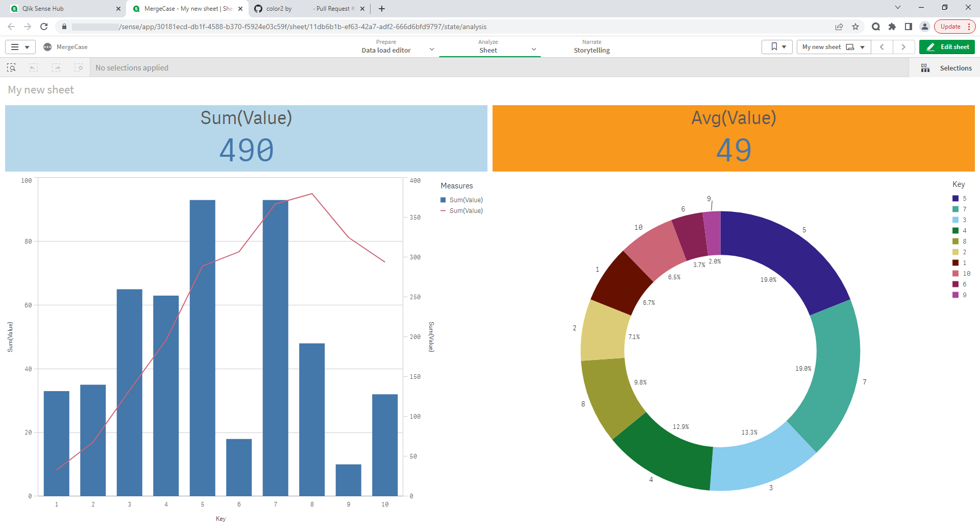Click the blue Sum(Value) legend swatch
Viewport: 980px width, 531px height.
[x=443, y=200]
